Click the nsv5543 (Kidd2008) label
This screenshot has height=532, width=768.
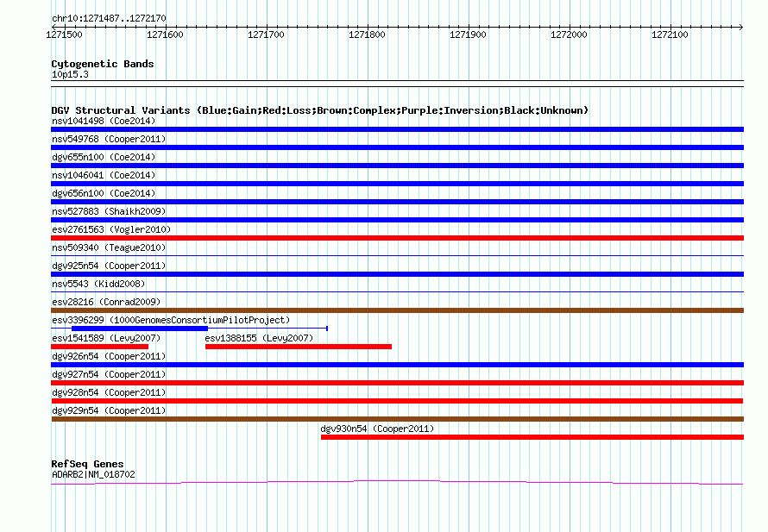point(98,284)
